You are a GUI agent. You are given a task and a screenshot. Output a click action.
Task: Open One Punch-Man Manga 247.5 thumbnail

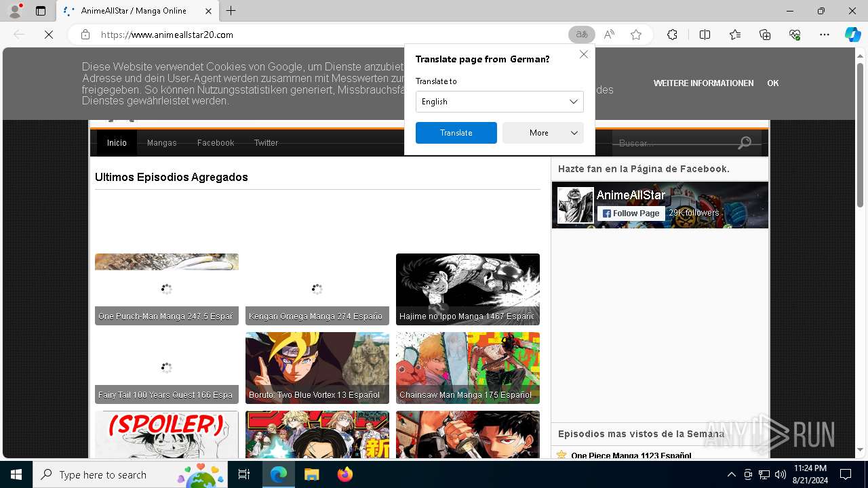[167, 289]
